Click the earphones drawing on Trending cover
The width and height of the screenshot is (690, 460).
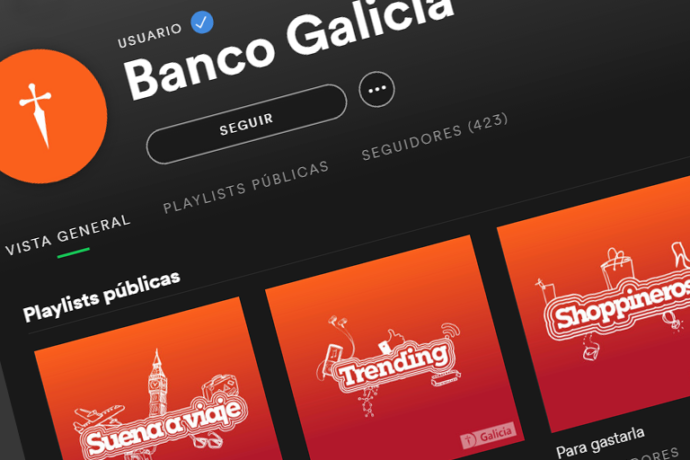(341, 338)
